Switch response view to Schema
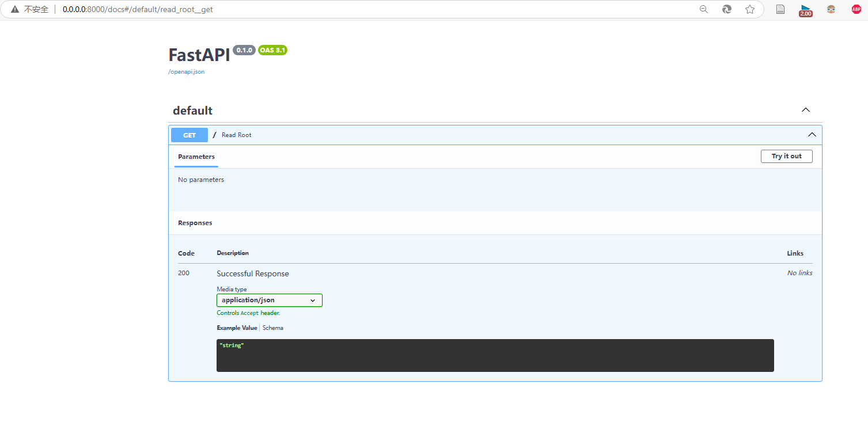The height and width of the screenshot is (422, 868). click(272, 328)
